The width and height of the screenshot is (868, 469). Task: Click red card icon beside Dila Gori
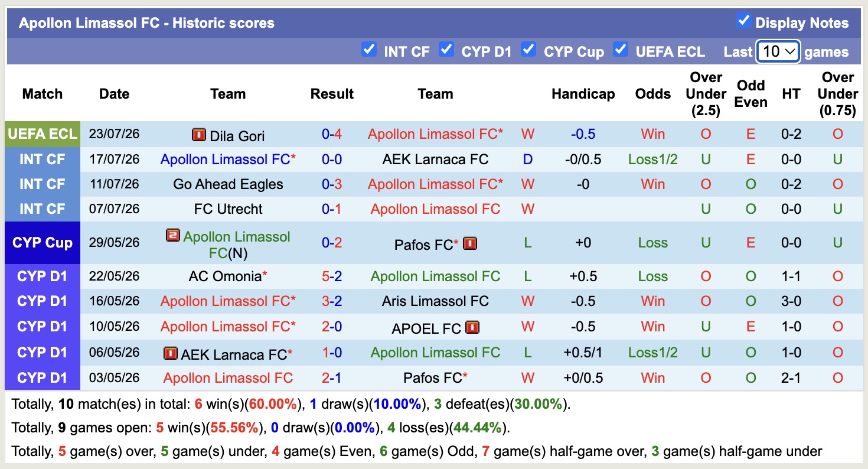198,135
